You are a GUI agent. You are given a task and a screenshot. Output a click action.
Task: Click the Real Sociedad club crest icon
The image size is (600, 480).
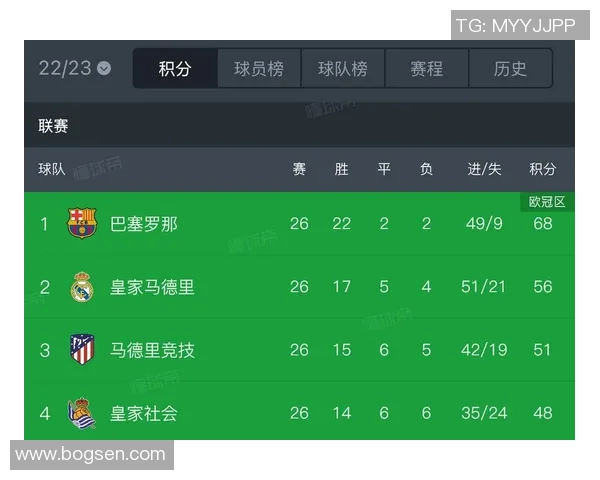click(82, 412)
